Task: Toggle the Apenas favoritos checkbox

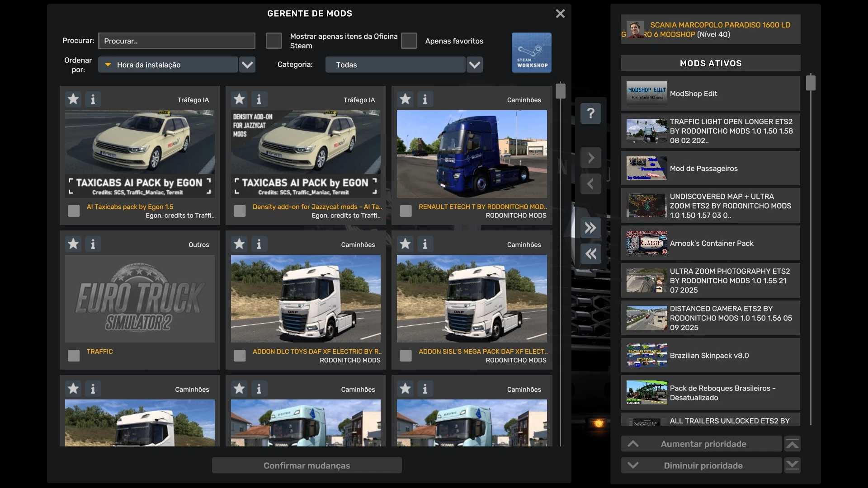Action: point(409,41)
